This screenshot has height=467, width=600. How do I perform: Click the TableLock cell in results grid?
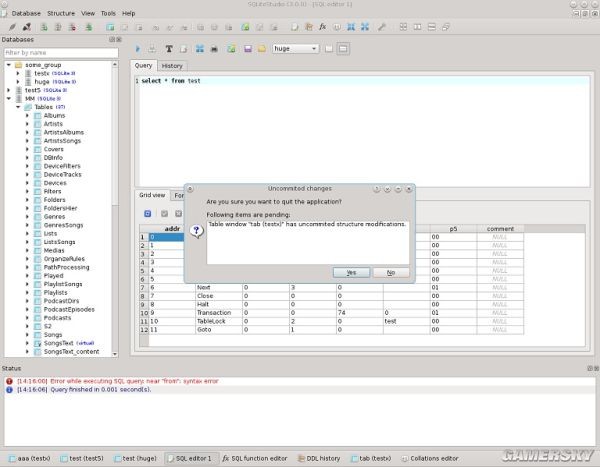coord(218,321)
